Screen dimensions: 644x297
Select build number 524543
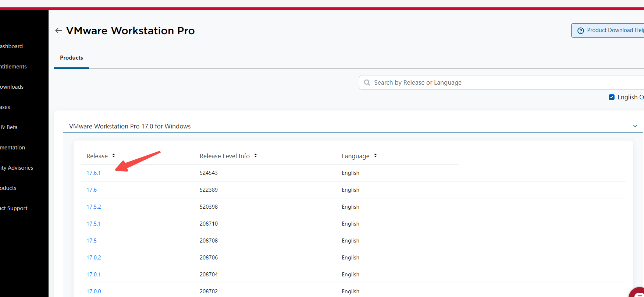(x=209, y=173)
